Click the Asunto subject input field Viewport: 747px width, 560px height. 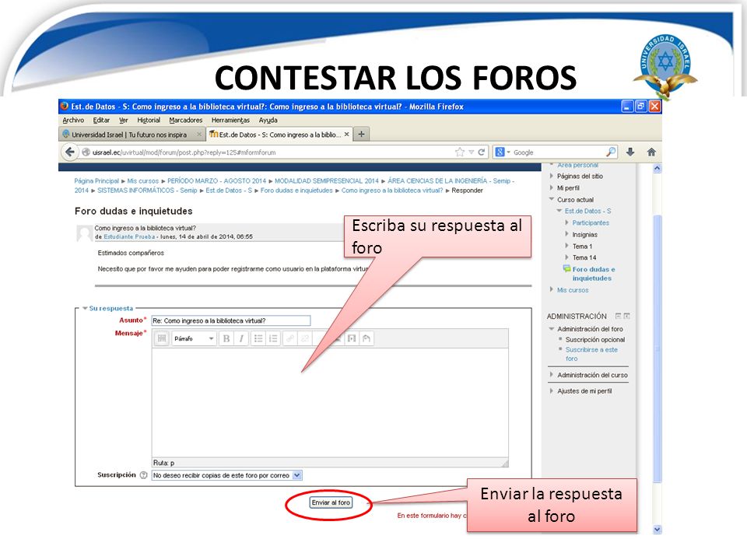pos(231,320)
